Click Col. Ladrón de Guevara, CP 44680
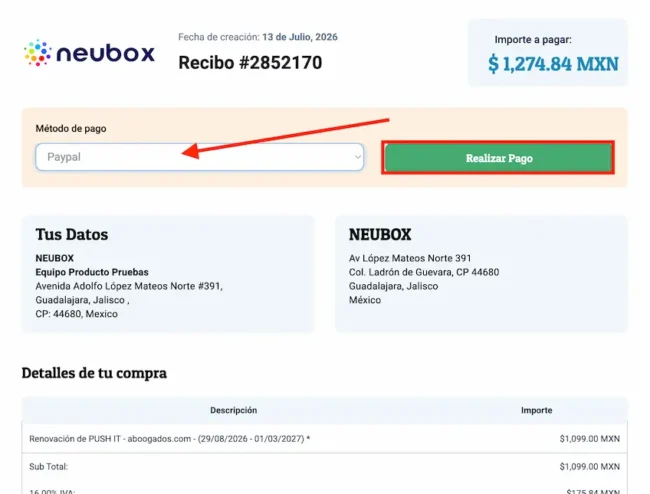Image resolution: width=650 pixels, height=494 pixels. point(424,272)
